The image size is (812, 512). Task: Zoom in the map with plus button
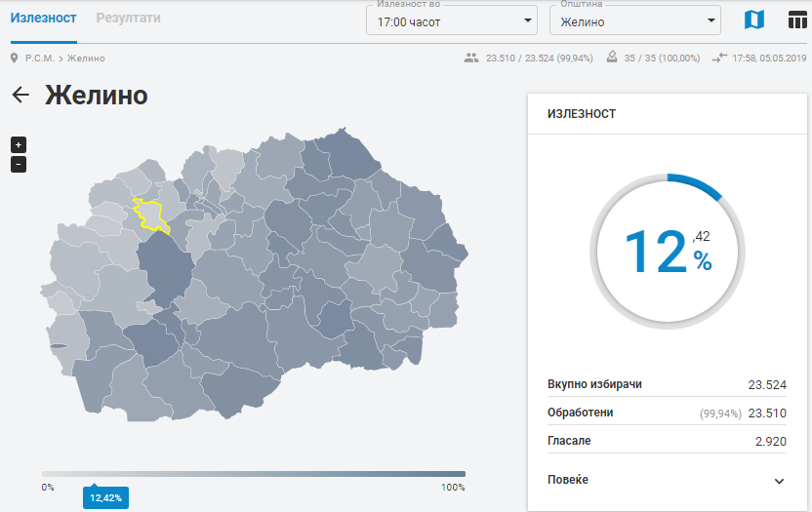click(19, 145)
